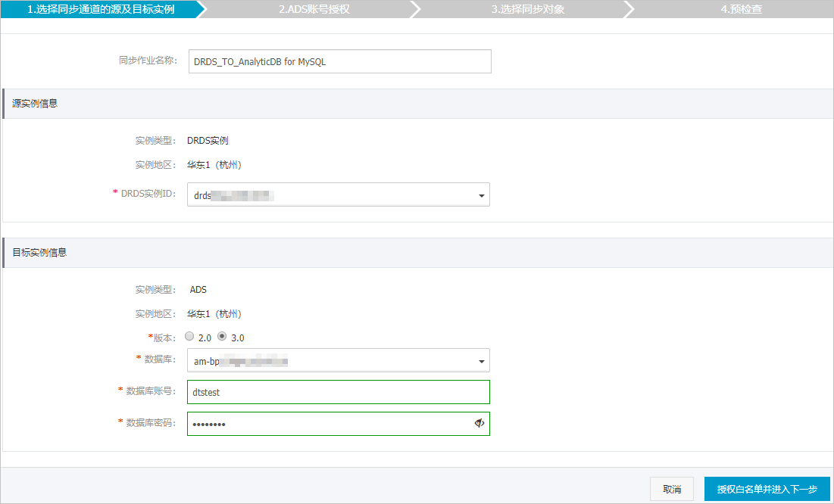This screenshot has height=504, width=834.
Task: Select version 2.0 radio button
Action: click(x=189, y=337)
